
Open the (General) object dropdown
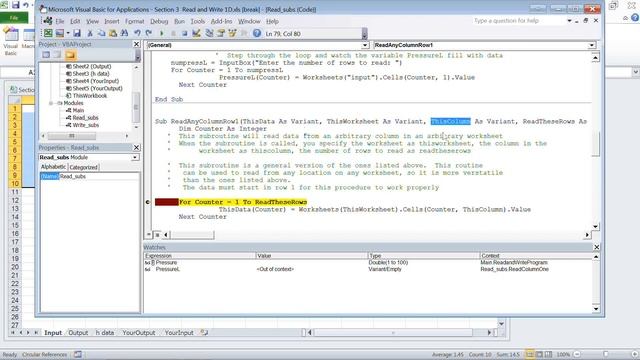pos(365,45)
